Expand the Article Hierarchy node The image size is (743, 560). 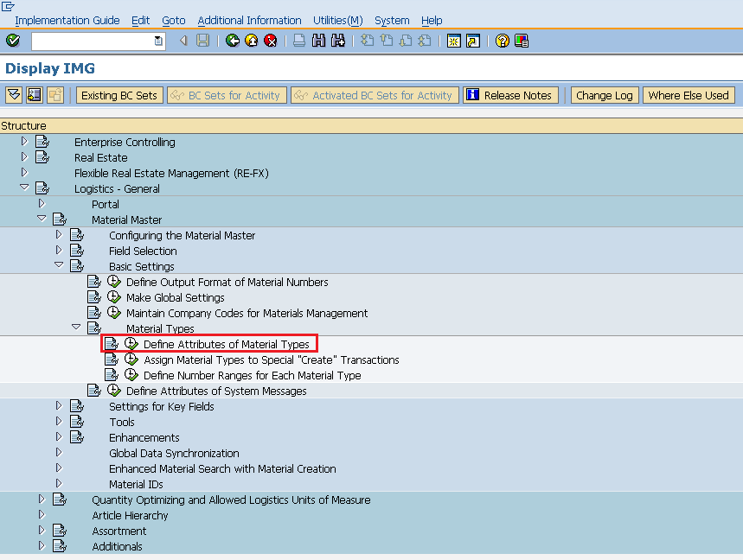tap(41, 515)
